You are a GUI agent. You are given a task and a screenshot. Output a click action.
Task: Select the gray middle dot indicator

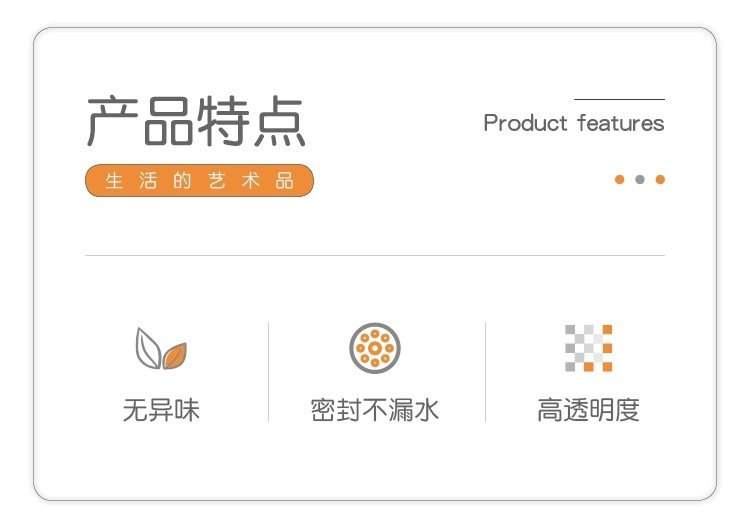click(640, 180)
